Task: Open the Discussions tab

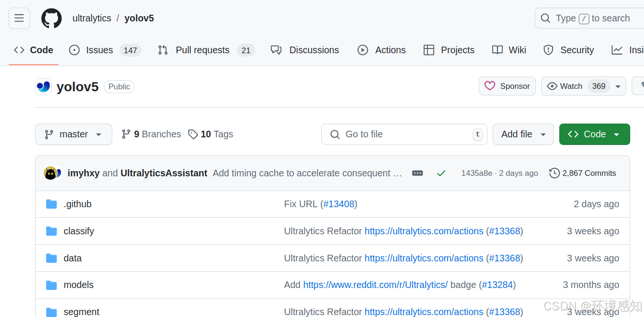Action: click(305, 50)
